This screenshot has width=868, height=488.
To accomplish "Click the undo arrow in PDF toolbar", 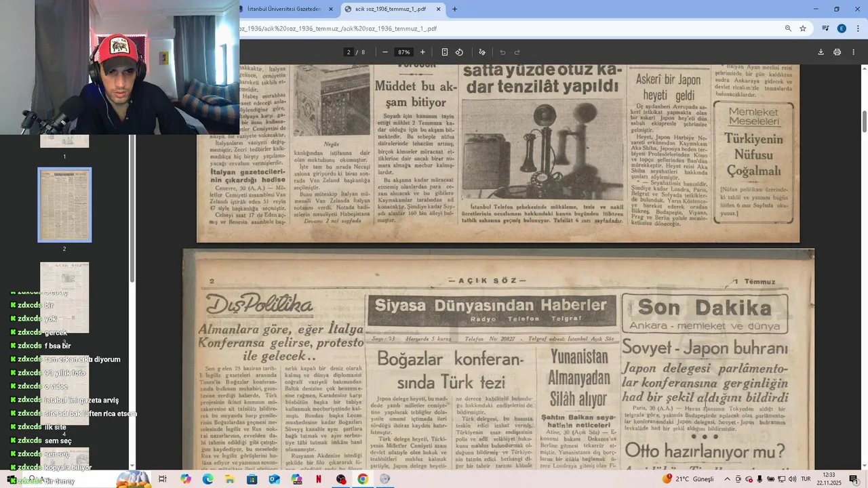I will pos(502,52).
